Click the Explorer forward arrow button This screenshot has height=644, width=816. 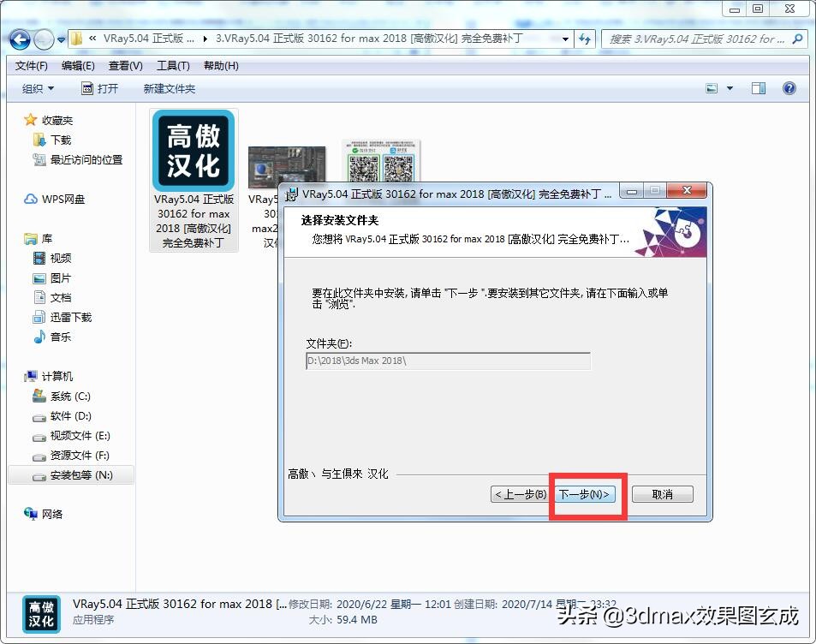(x=44, y=39)
